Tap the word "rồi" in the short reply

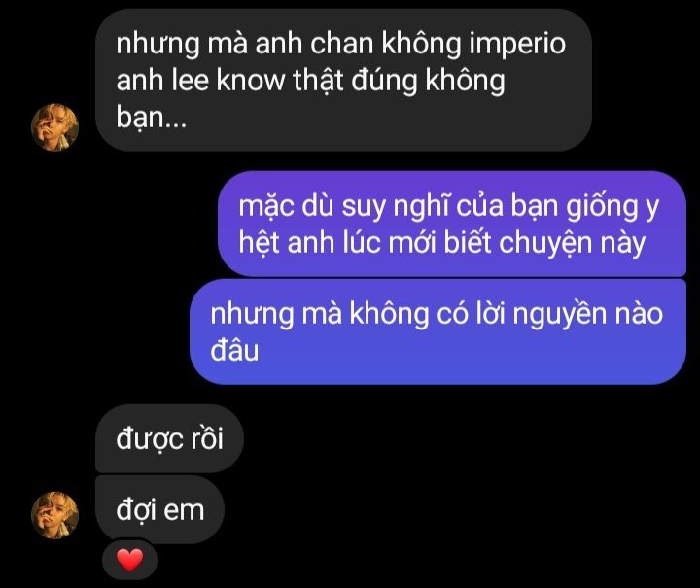coord(207,438)
